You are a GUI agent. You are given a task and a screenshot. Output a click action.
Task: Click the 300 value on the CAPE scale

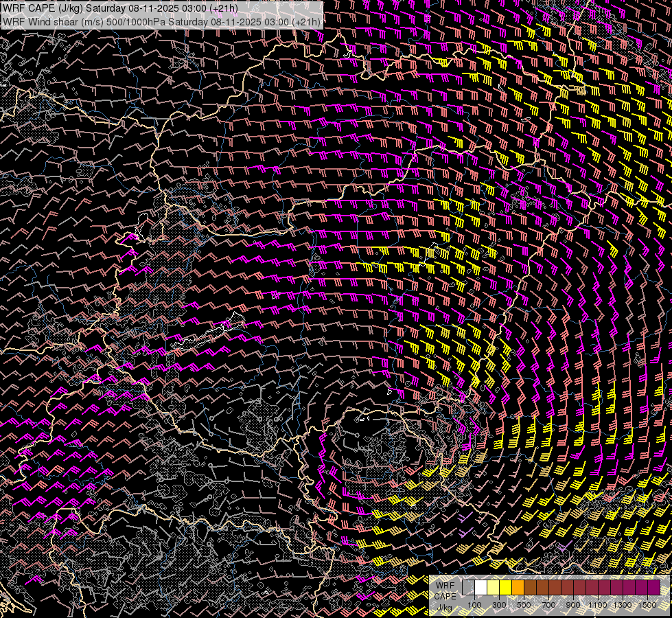pyautogui.click(x=499, y=604)
